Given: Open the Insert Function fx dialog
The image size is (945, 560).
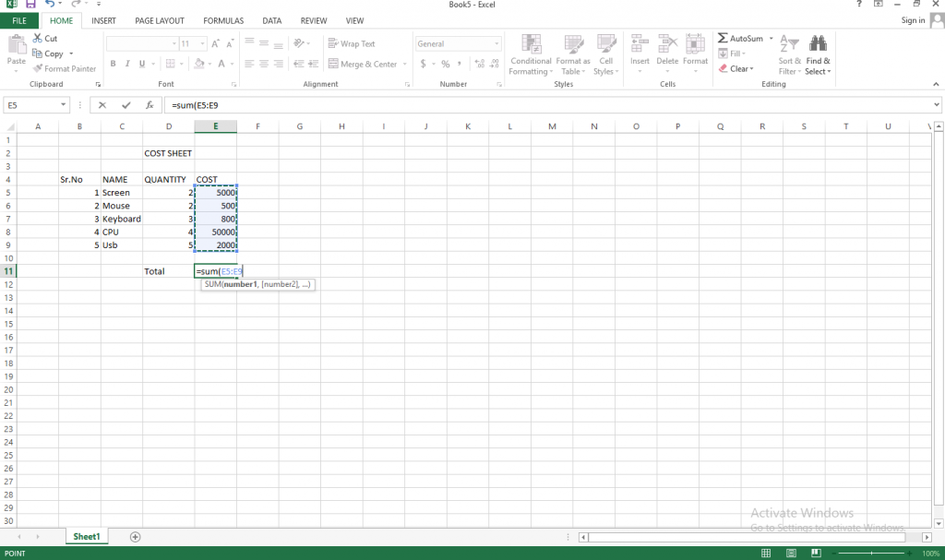Looking at the screenshot, I should 150,105.
